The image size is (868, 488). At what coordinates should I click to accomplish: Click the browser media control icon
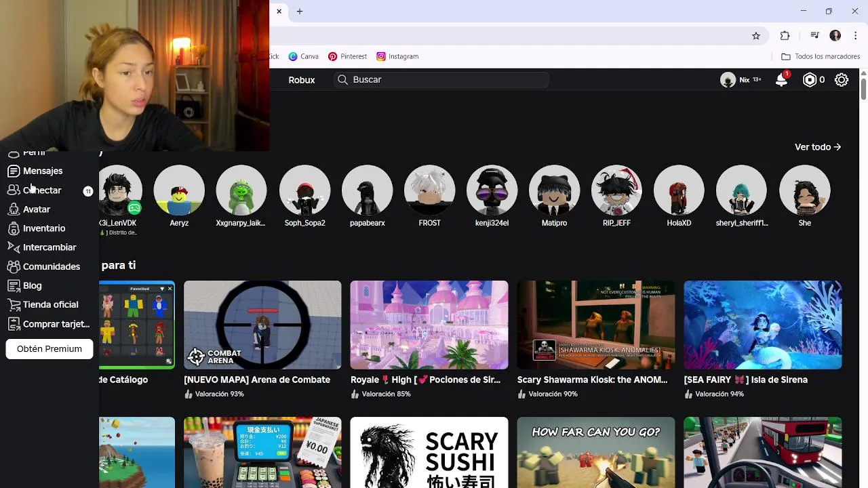[814, 36]
